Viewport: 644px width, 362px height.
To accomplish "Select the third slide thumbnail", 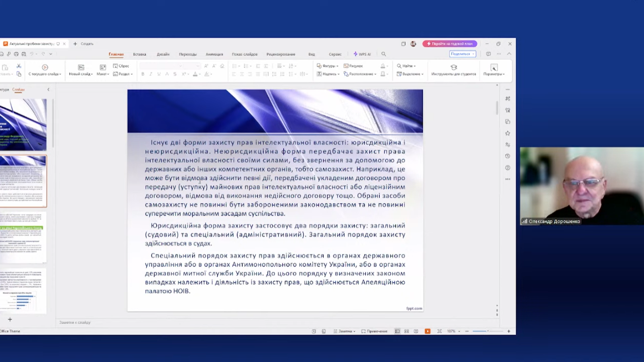I will (23, 237).
